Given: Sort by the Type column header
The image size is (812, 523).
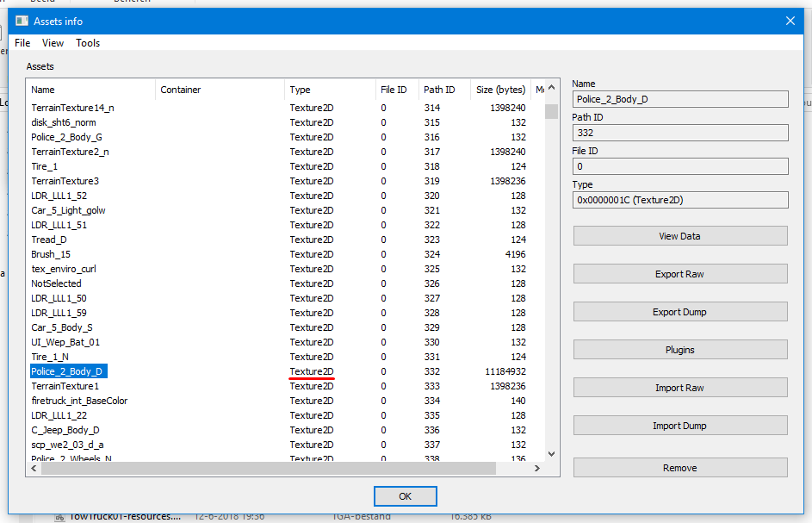Looking at the screenshot, I should (x=329, y=89).
